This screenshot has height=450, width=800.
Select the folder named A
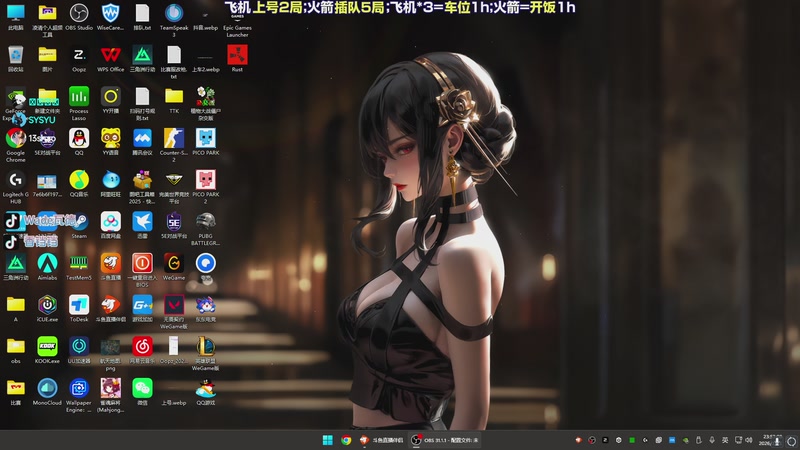[15, 305]
